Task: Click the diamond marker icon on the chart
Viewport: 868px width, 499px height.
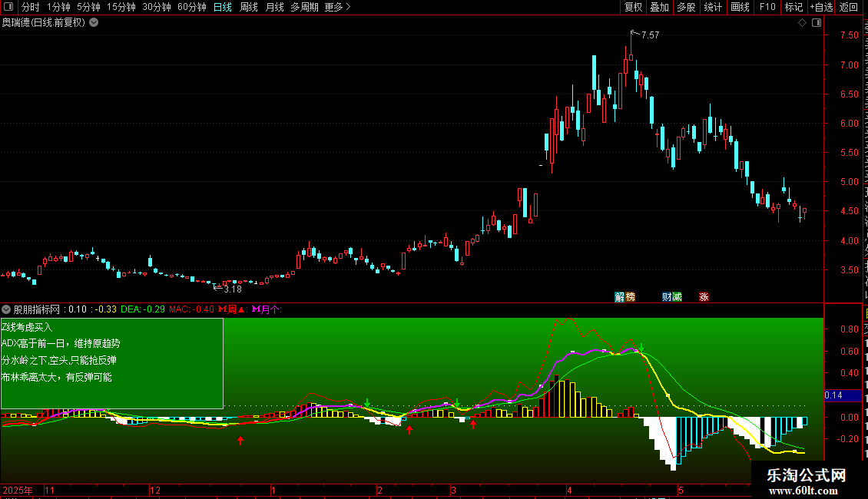Action: point(802,23)
